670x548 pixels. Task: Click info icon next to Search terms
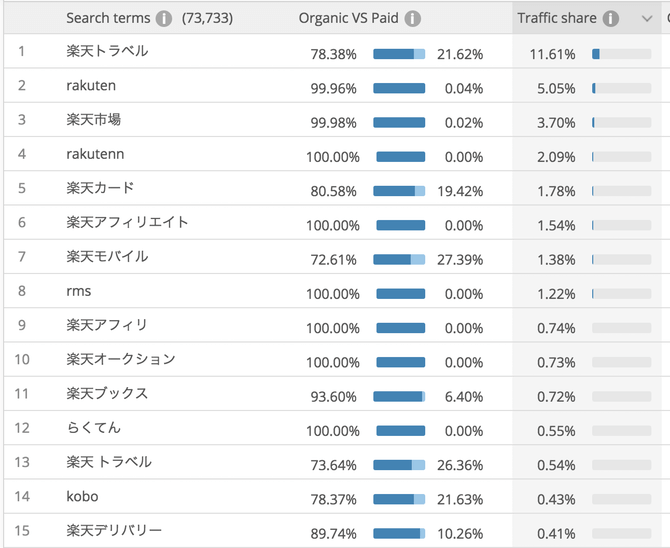(x=164, y=19)
